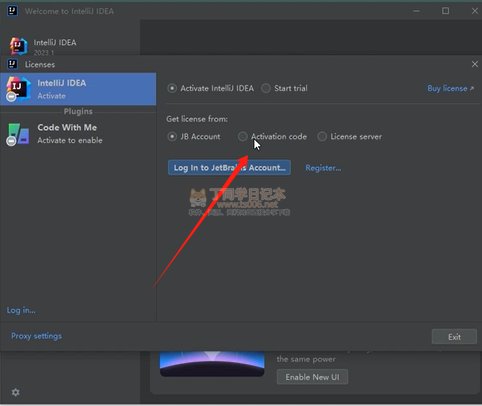Open settings gear in Welcome window

15,392
